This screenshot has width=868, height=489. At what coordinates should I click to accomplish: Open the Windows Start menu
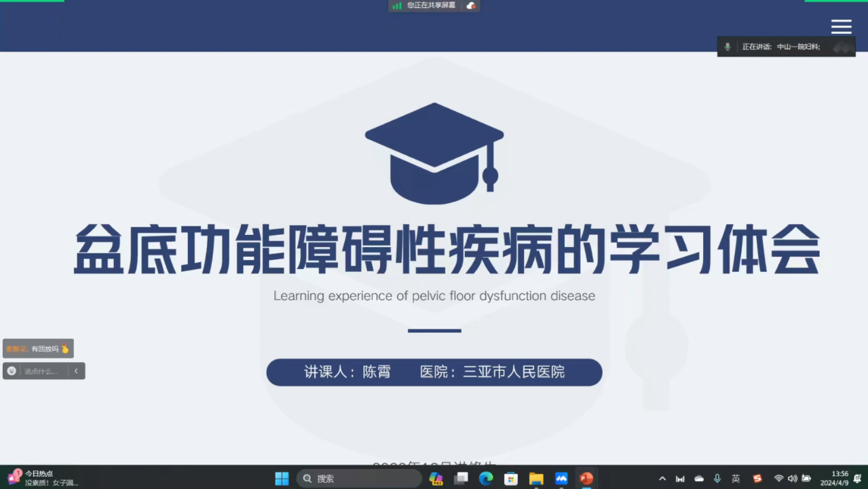point(282,479)
